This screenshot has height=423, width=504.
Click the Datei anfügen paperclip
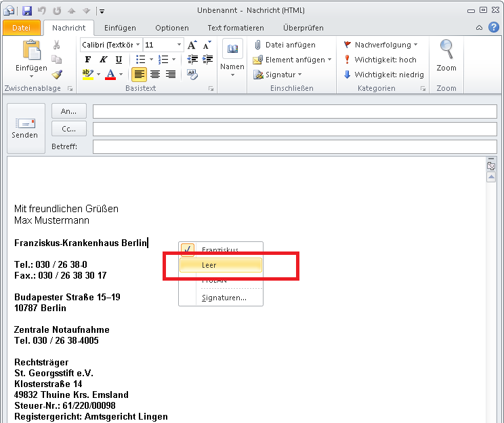tap(258, 45)
